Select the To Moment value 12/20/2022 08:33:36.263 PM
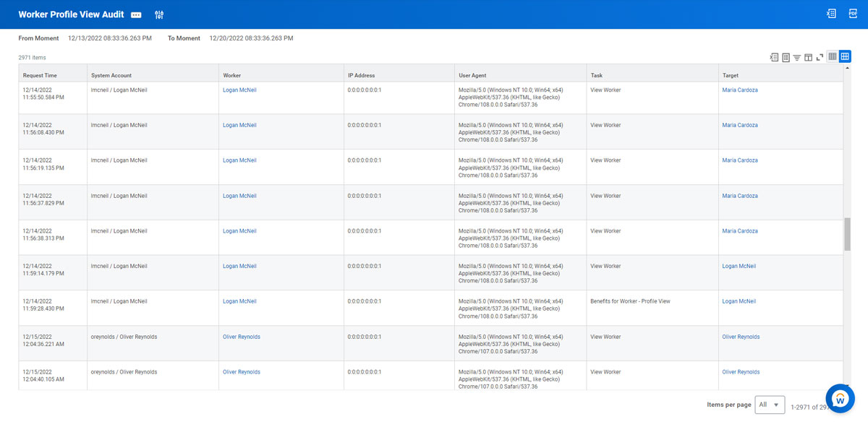Screen dimensions: 868x427 coord(251,38)
